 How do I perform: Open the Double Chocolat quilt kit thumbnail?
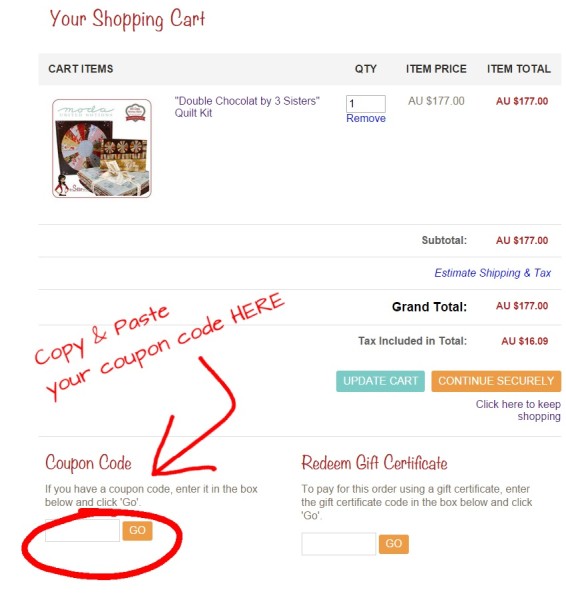coord(102,148)
